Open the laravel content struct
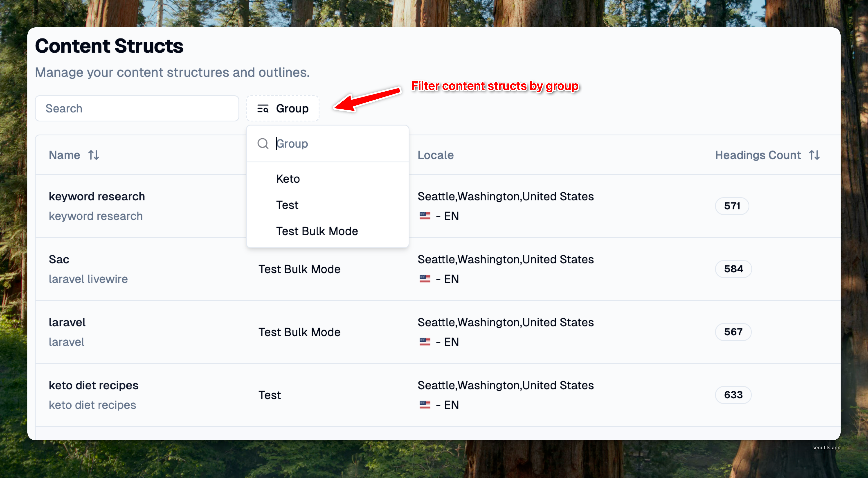868x478 pixels. 67,322
